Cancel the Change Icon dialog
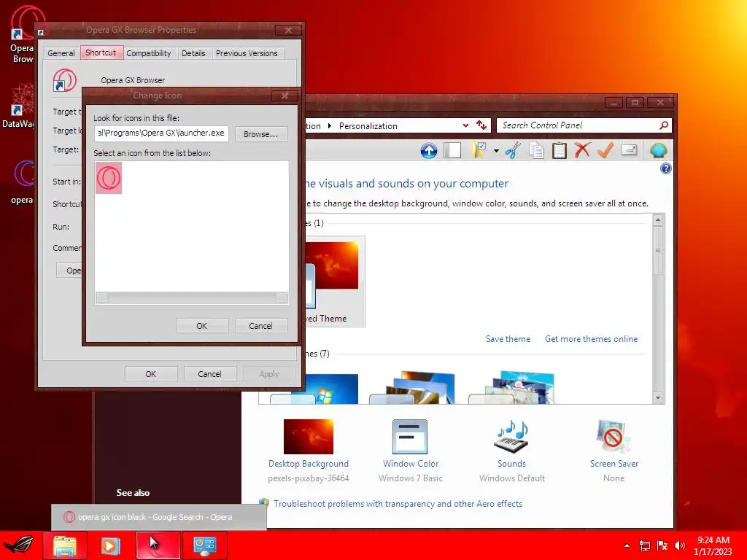Image resolution: width=747 pixels, height=560 pixels. [260, 326]
